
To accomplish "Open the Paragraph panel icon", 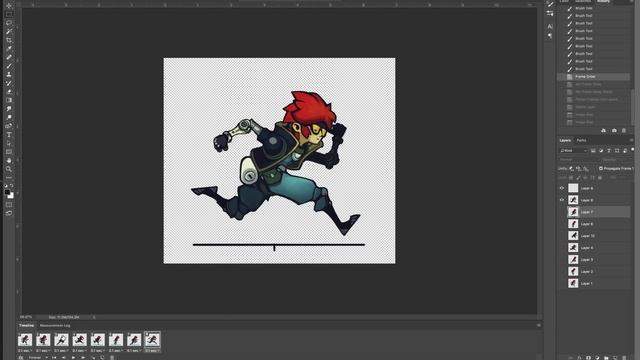I will (550, 36).
